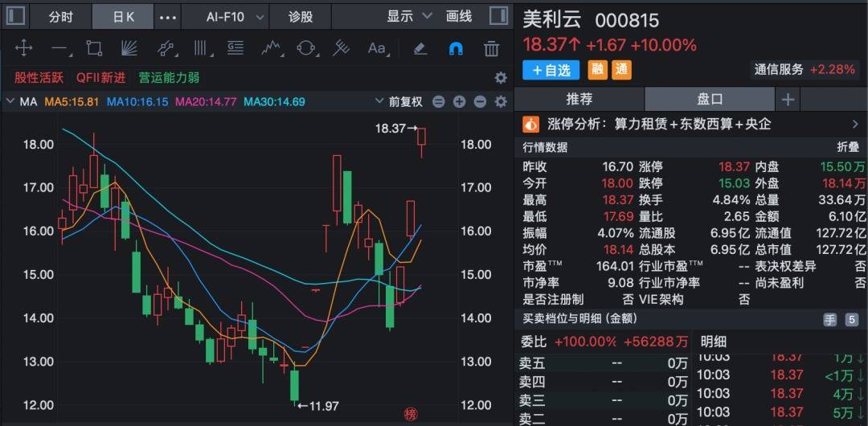Expand 涨停分析 details chevron
Image resolution: width=868 pixels, height=426 pixels.
tap(855, 124)
